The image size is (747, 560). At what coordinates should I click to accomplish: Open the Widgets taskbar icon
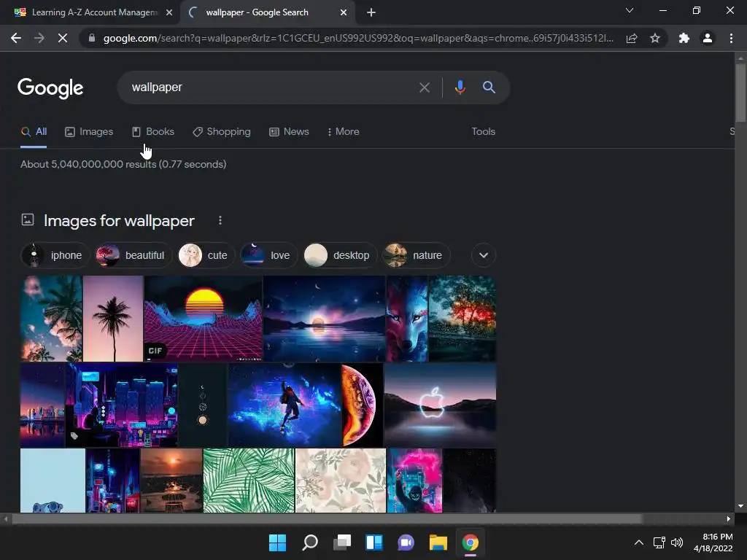pos(374,542)
